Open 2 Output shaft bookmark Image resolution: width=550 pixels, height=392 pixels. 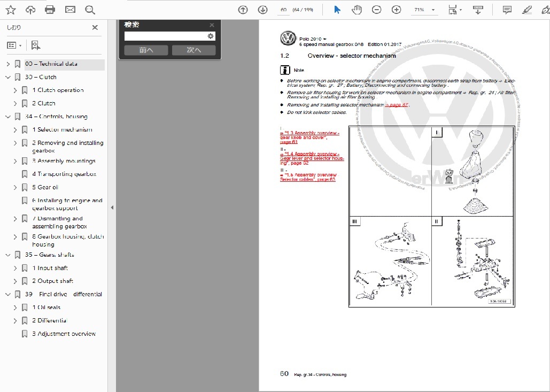pos(52,281)
